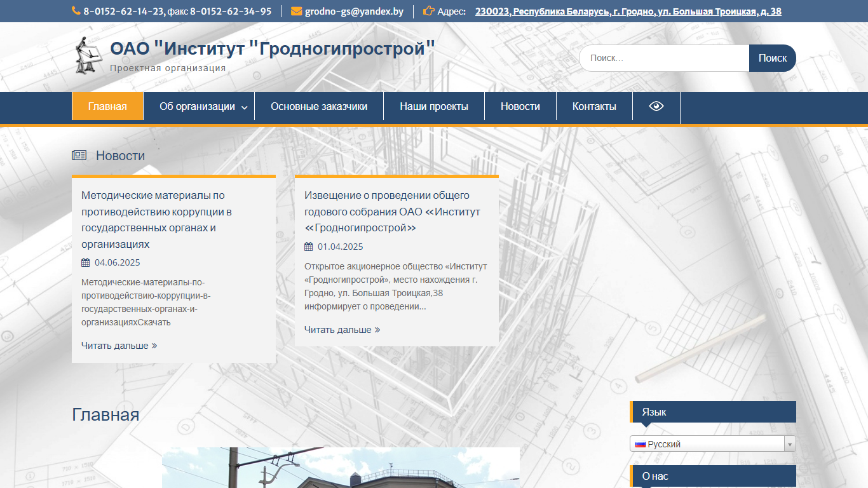The width and height of the screenshot is (868, 488).
Task: Open article Методические материалы по противодействию коррупции
Action: coord(156,219)
